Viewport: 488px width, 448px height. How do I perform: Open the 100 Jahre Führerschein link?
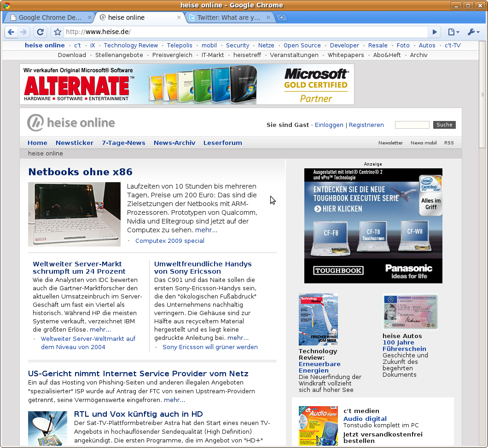404,346
